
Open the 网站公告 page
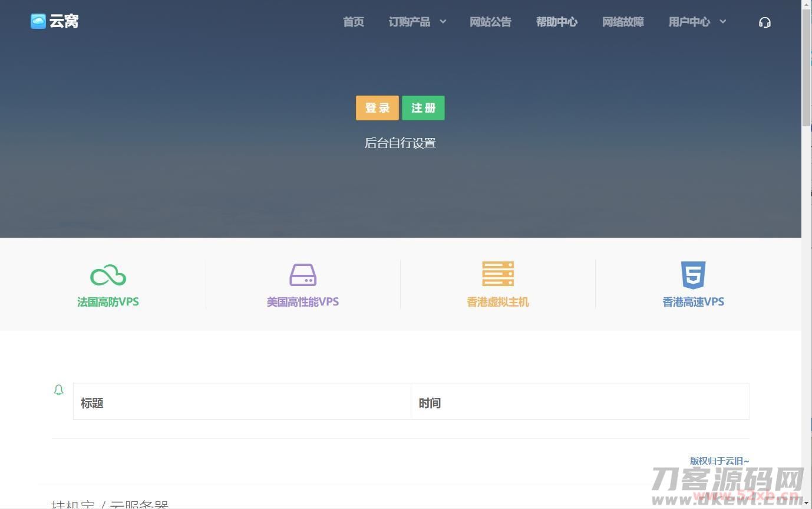click(490, 22)
